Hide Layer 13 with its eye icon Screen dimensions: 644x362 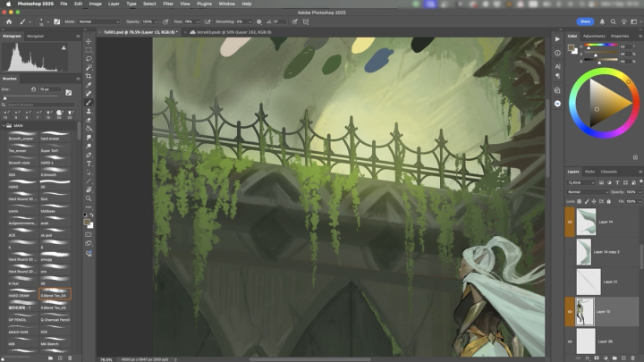coord(570,311)
